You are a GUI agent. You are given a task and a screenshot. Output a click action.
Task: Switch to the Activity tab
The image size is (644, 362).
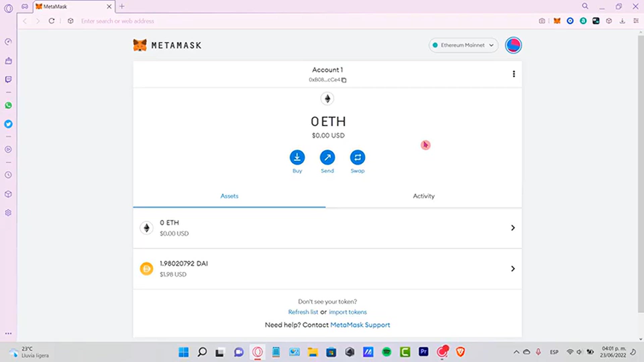[423, 196]
